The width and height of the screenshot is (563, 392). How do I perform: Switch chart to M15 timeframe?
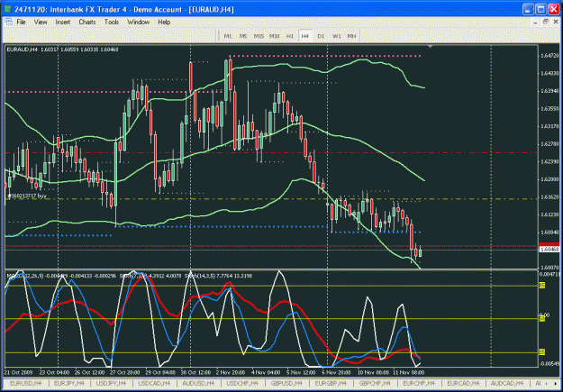259,36
